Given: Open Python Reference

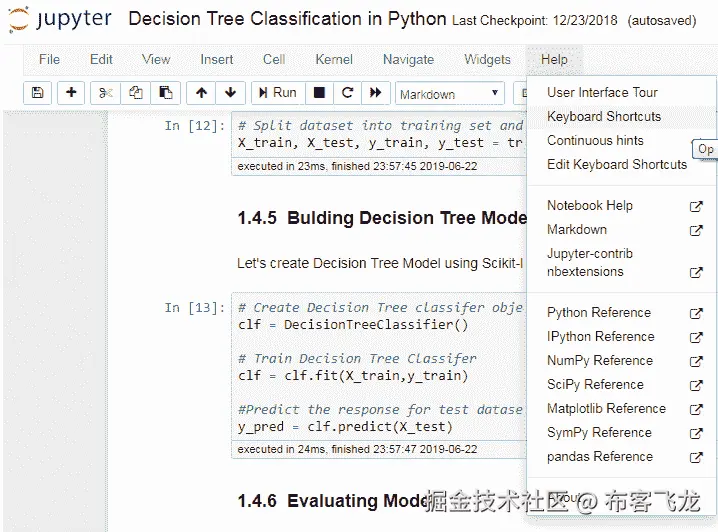Looking at the screenshot, I should tap(599, 313).
